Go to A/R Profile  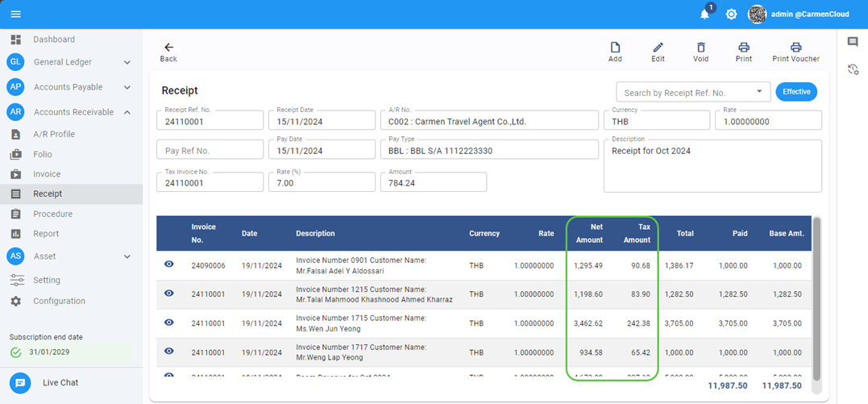click(53, 135)
